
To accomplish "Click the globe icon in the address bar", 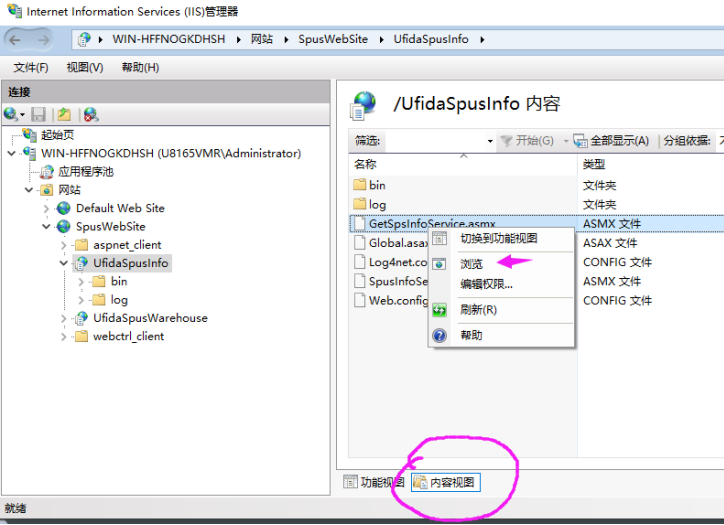I will 84,40.
